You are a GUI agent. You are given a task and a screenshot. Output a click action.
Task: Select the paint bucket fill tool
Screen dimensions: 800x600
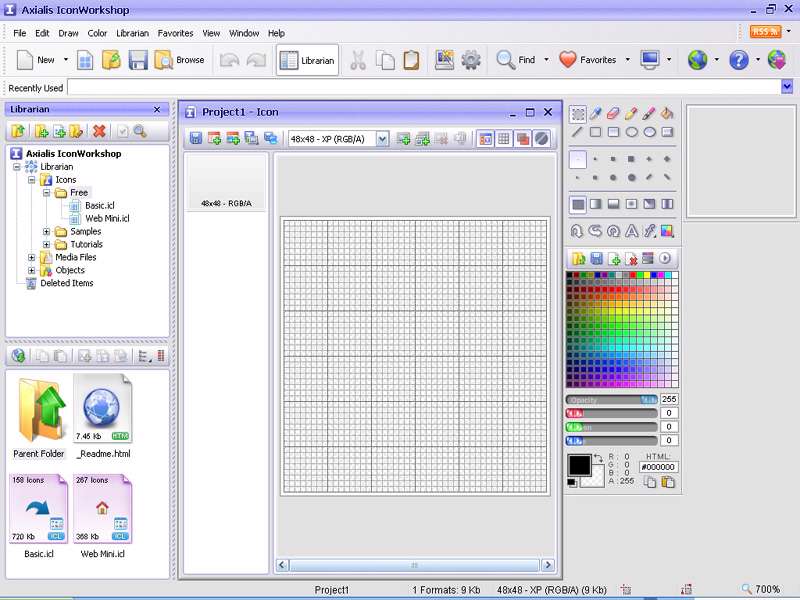[x=667, y=113]
